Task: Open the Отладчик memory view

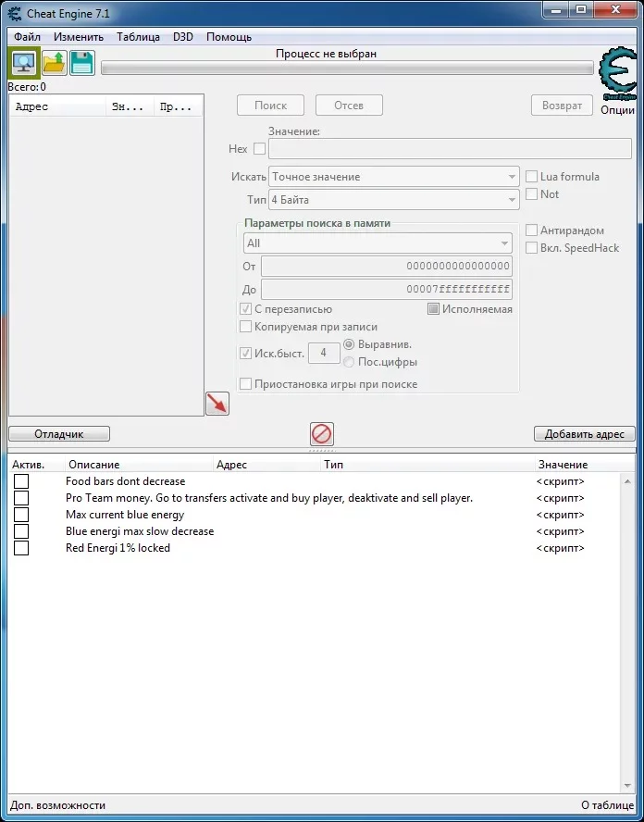Action: (59, 434)
